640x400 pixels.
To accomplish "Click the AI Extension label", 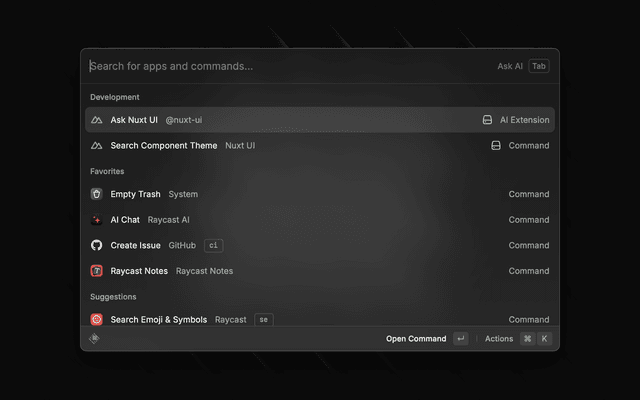I will click(x=524, y=120).
